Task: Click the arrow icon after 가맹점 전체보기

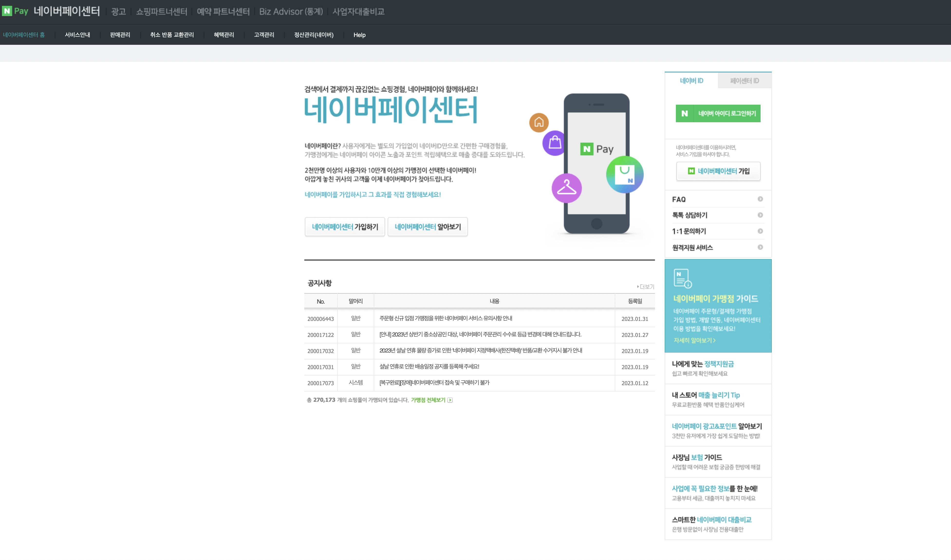Action: pos(450,400)
